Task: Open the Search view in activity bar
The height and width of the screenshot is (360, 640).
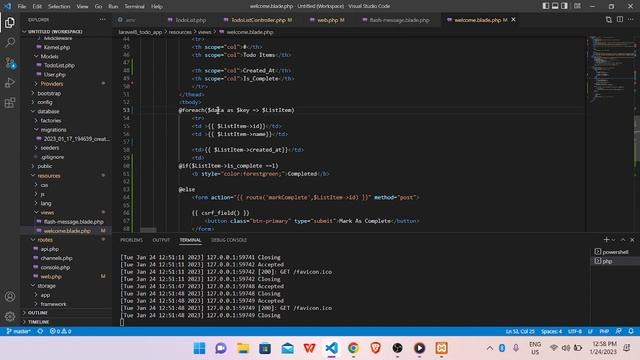Action: 10,42
